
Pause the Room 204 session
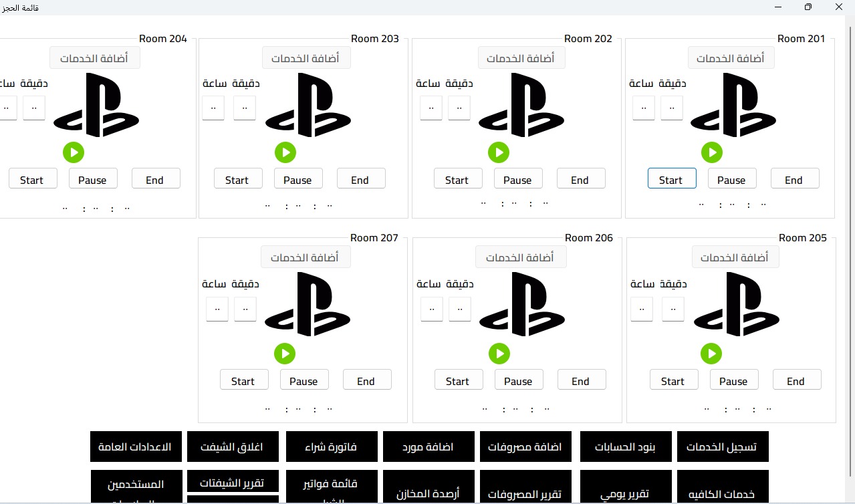93,179
